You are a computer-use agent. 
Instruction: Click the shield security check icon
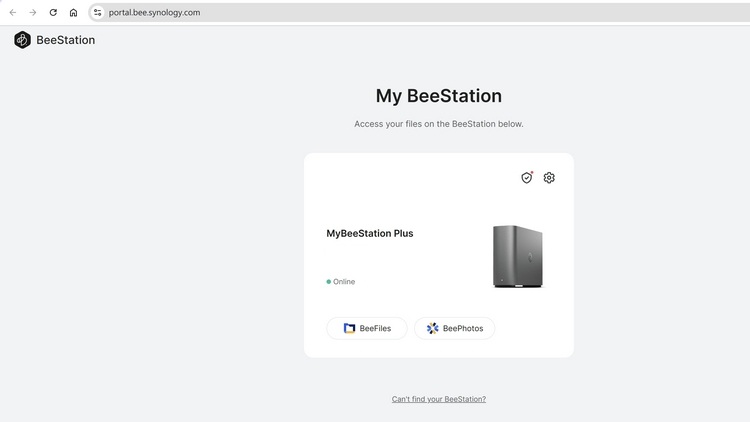pyautogui.click(x=527, y=178)
